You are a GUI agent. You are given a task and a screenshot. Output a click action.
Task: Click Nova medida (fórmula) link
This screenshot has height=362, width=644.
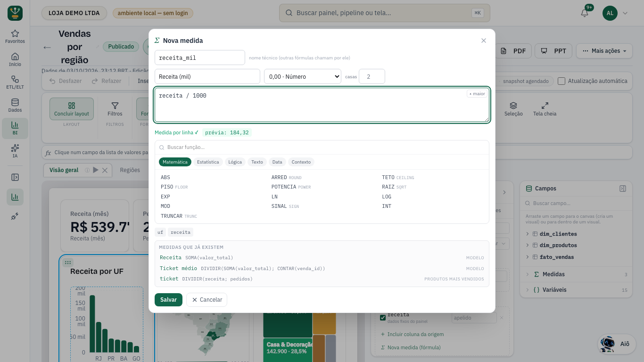click(x=411, y=347)
